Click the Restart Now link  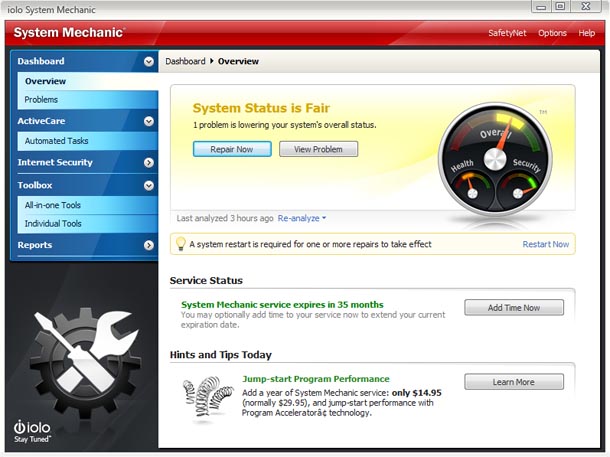click(x=545, y=244)
